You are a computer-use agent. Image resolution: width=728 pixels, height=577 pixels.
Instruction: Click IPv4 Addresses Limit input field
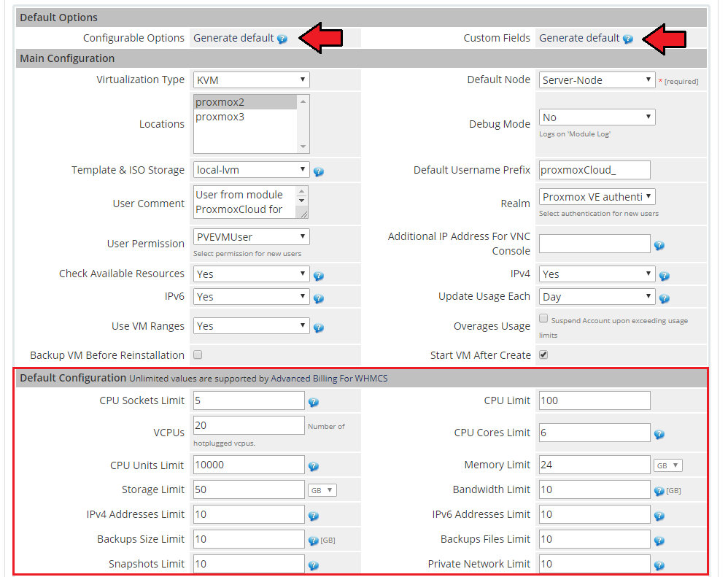coord(249,514)
